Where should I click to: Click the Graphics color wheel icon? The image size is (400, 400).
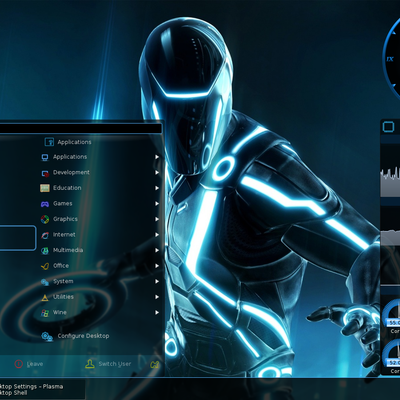45,219
